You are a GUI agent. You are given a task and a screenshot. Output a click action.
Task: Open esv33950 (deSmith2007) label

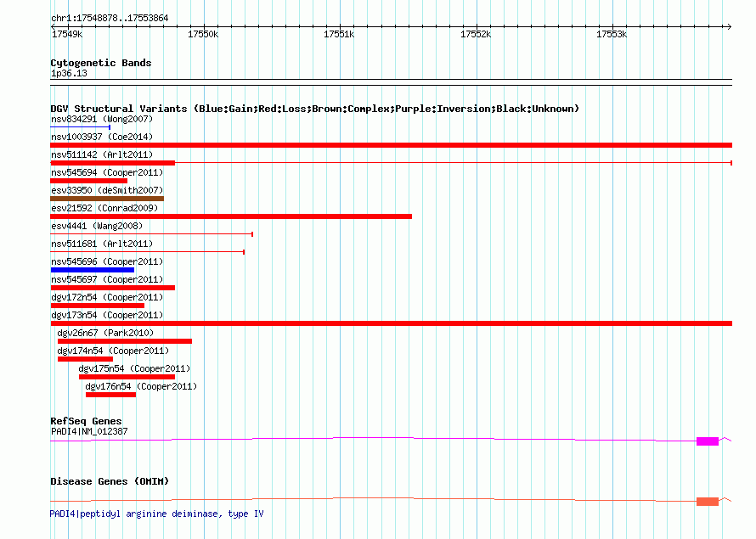coord(107,190)
